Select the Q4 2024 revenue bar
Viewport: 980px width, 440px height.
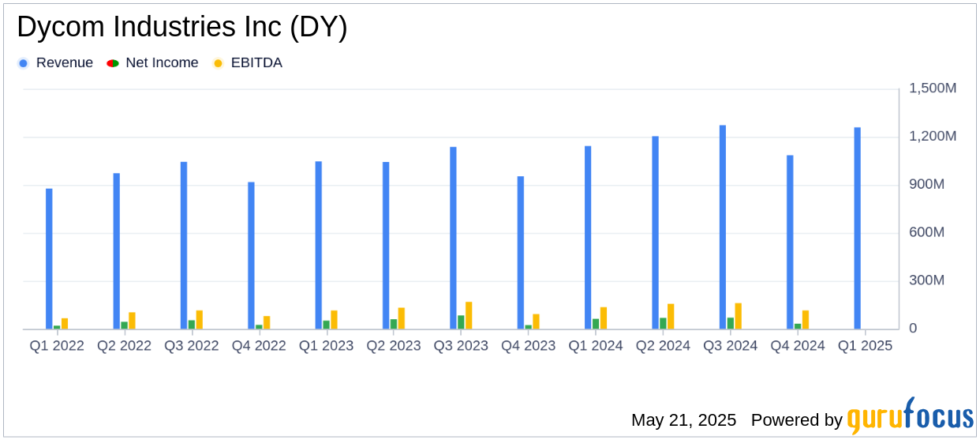click(790, 243)
